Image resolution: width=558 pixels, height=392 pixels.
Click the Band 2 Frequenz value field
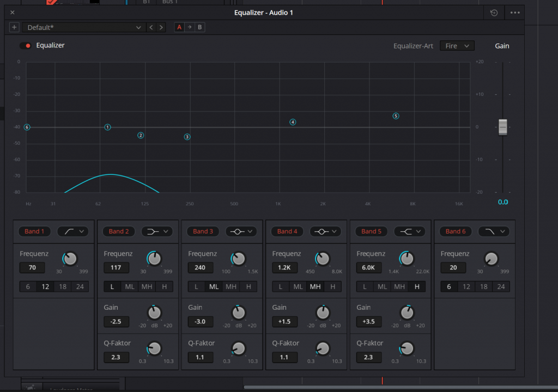point(116,267)
